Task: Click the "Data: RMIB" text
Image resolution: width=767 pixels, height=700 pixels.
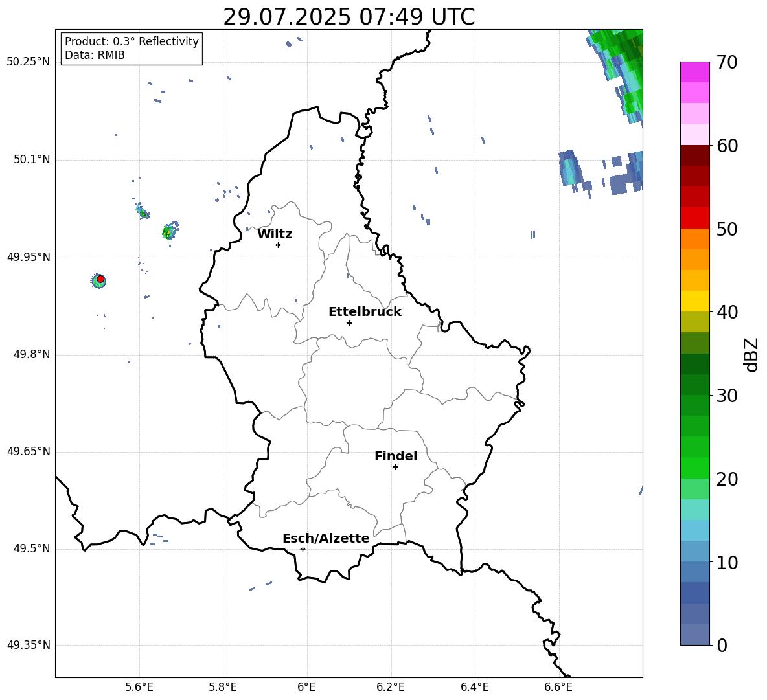Action: [95, 55]
